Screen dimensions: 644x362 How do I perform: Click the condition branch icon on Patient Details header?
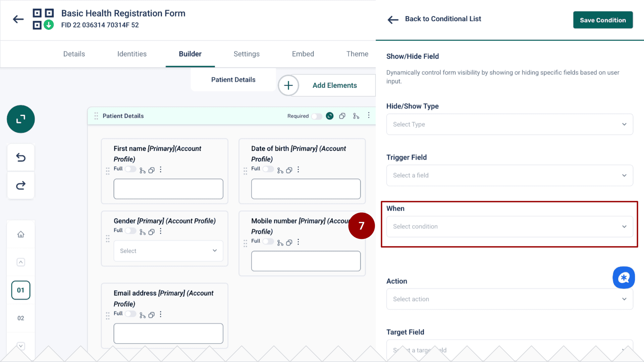click(356, 116)
